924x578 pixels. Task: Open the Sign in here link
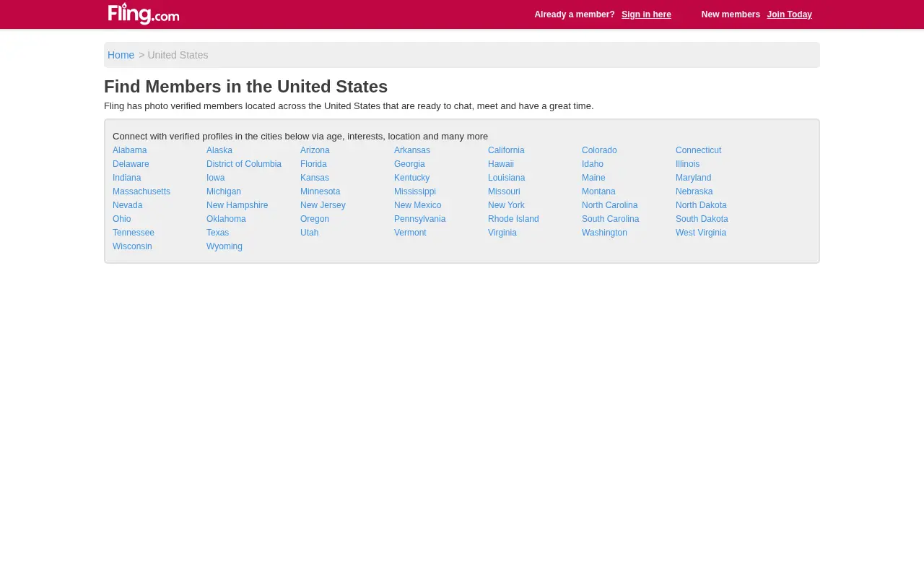pos(646,14)
